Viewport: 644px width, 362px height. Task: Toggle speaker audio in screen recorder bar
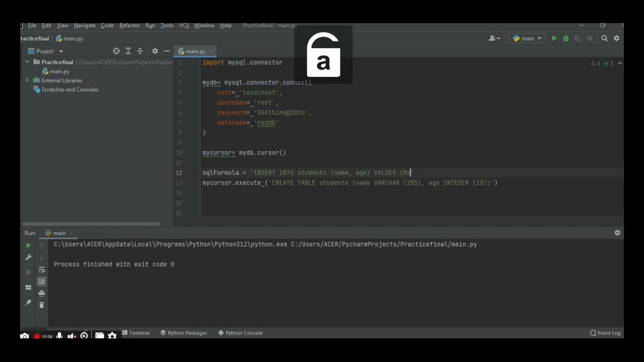[x=71, y=335]
